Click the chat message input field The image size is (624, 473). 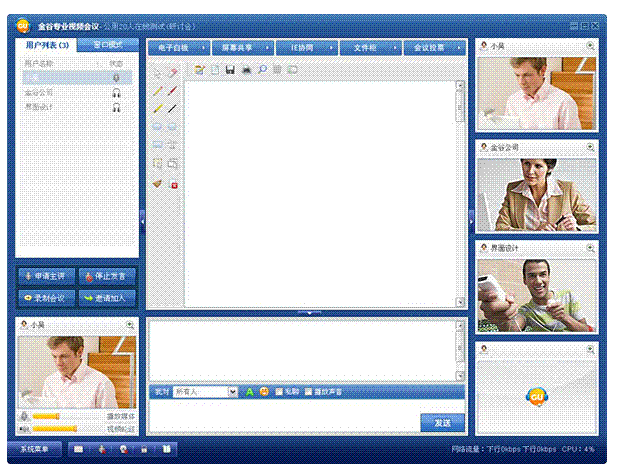(284, 416)
